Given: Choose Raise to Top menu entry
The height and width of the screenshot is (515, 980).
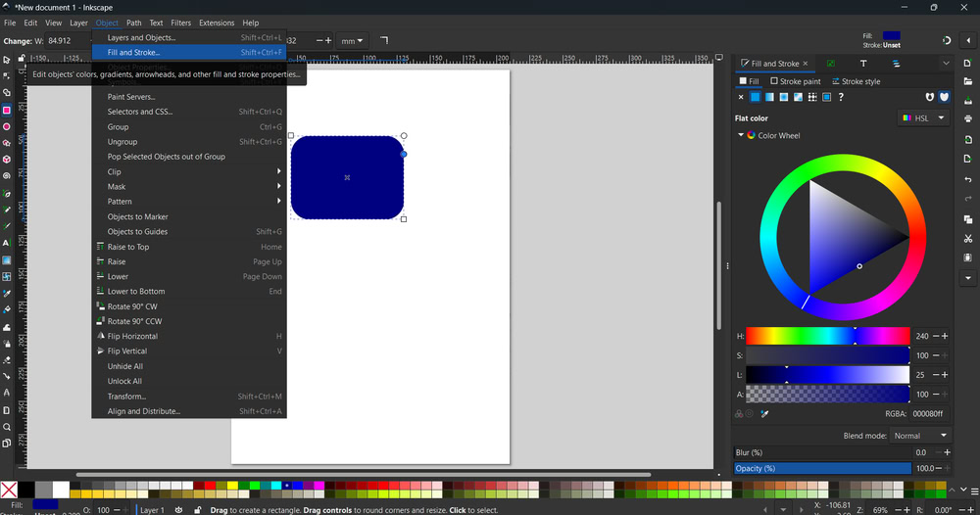Looking at the screenshot, I should (x=189, y=247).
